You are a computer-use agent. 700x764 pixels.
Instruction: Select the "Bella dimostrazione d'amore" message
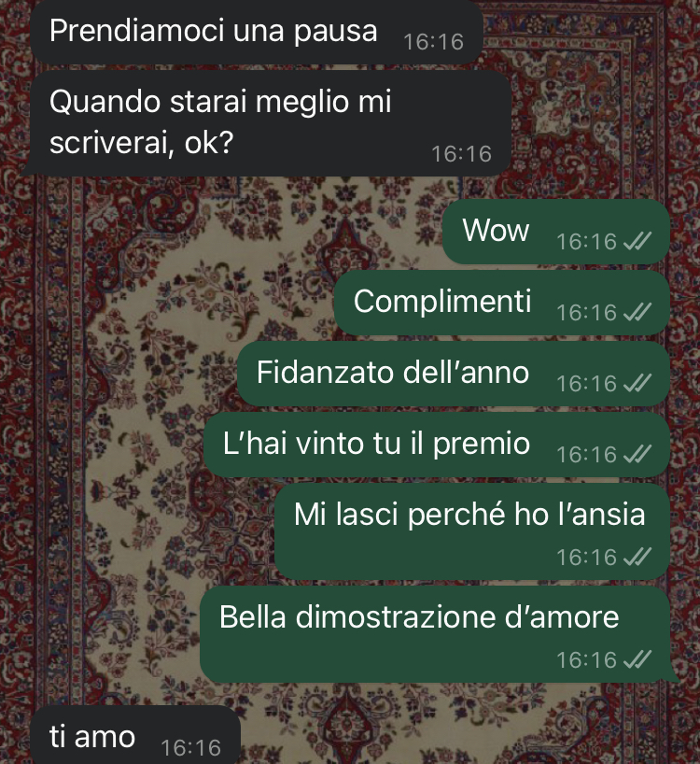(438, 634)
